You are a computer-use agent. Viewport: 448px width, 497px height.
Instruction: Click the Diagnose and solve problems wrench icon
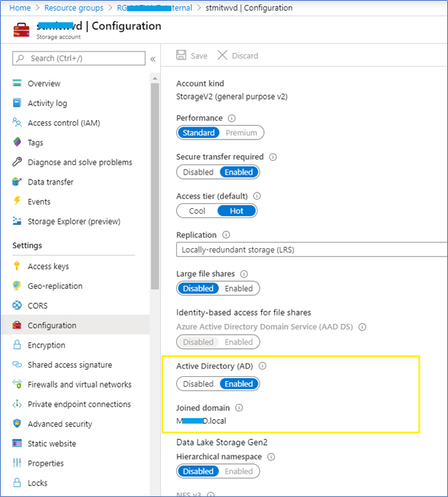click(x=16, y=162)
